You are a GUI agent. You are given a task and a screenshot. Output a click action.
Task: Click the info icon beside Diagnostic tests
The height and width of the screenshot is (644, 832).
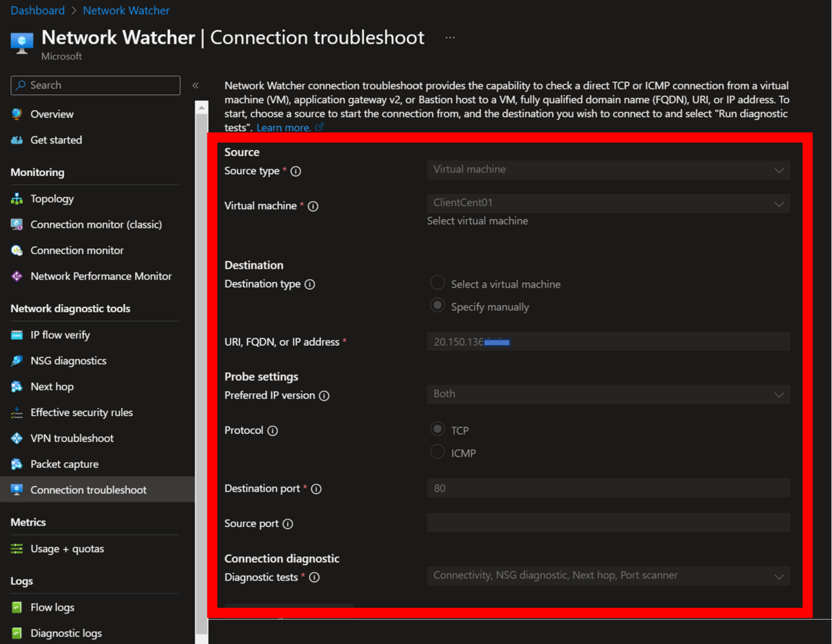pos(314,577)
